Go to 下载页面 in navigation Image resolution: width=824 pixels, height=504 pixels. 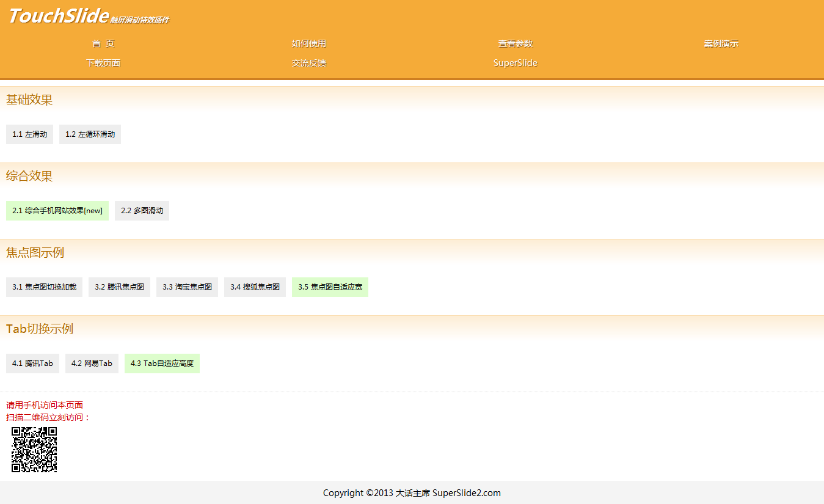103,63
